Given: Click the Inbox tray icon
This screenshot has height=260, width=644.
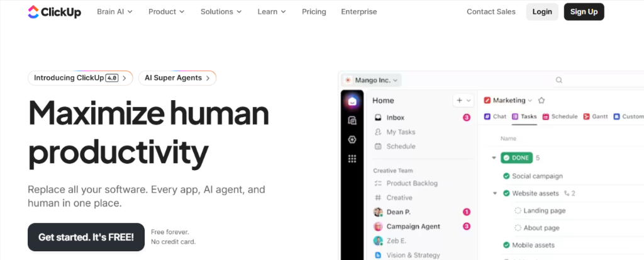Looking at the screenshot, I should coord(378,118).
